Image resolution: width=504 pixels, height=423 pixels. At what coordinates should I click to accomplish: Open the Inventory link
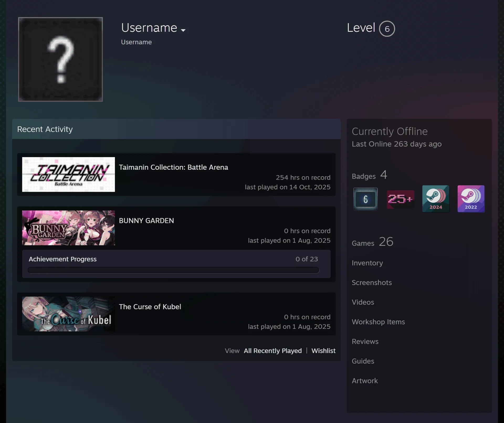coord(367,263)
